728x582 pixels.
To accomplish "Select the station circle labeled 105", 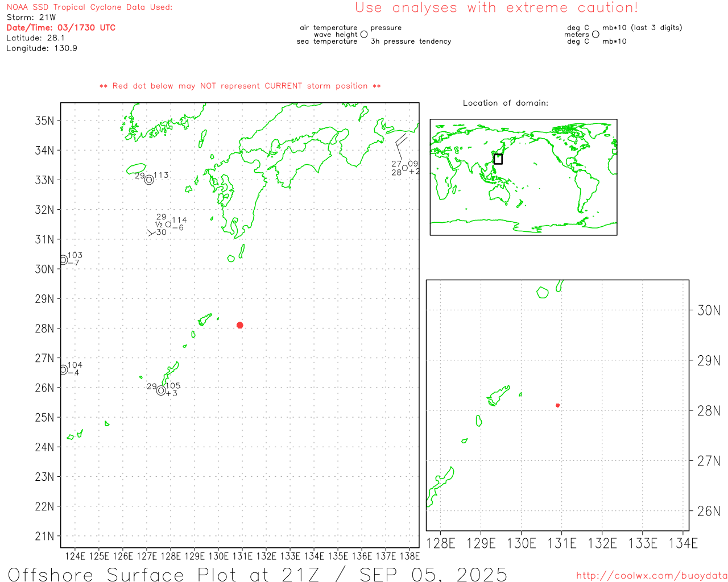I will click(161, 390).
